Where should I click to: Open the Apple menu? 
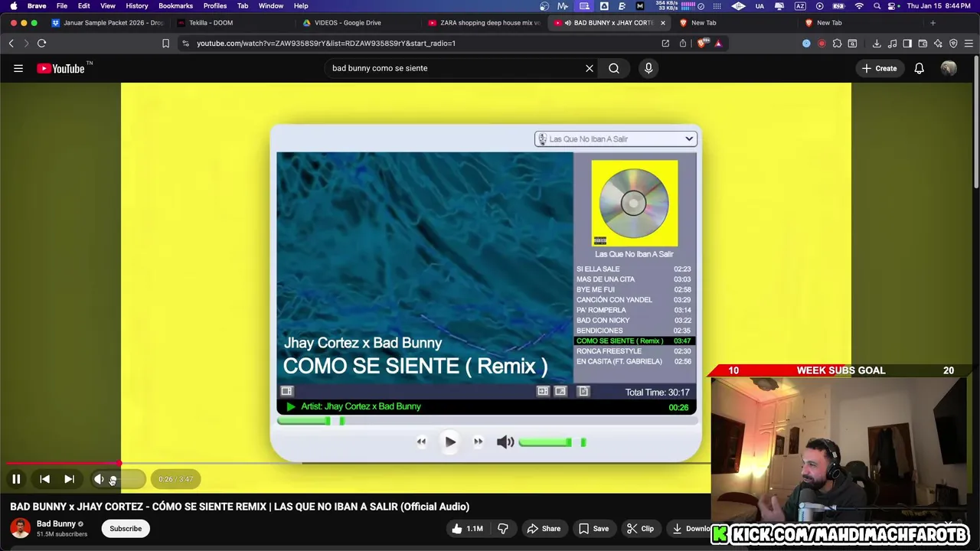pyautogui.click(x=13, y=6)
